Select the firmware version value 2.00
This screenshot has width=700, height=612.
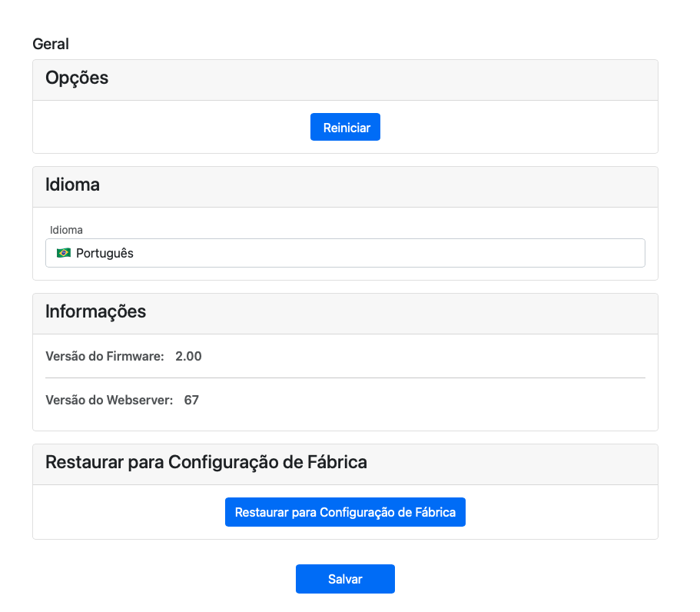[188, 356]
